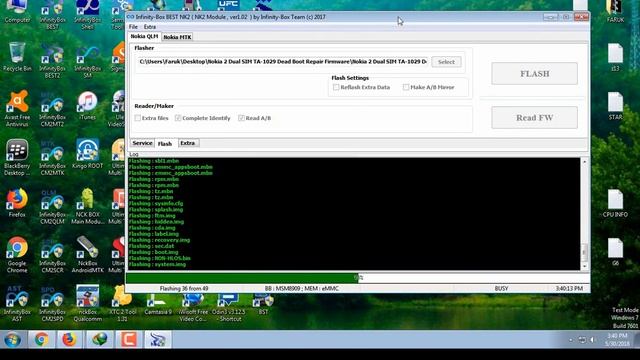The image size is (640, 360).
Task: Click the 'Flashing : recovery.img' log line
Action: click(159, 240)
